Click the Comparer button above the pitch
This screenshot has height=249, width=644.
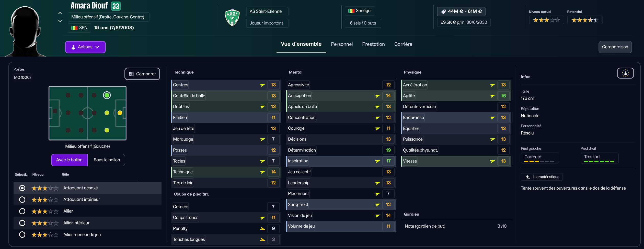pos(142,74)
